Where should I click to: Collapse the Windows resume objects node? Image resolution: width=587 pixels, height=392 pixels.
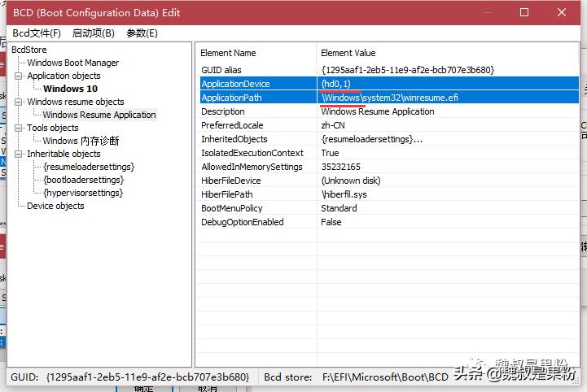(x=18, y=102)
